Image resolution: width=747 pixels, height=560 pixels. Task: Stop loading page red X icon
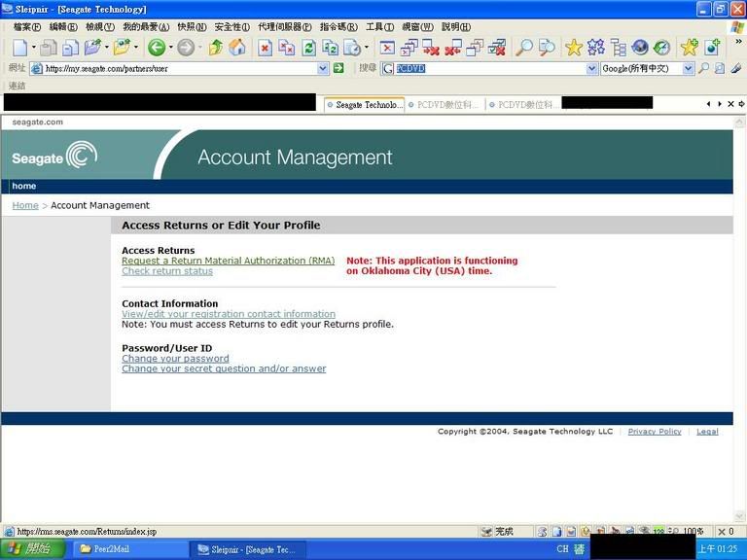[265, 48]
